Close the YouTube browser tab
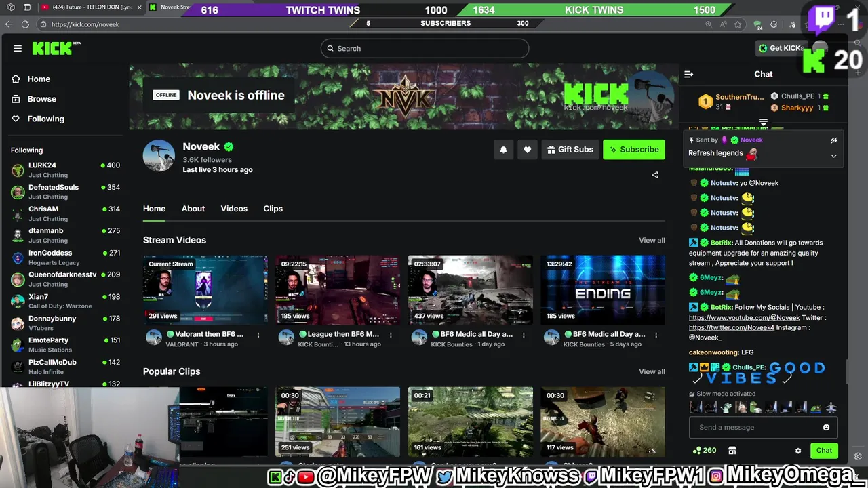Screen dimensions: 868x488 click(x=139, y=7)
